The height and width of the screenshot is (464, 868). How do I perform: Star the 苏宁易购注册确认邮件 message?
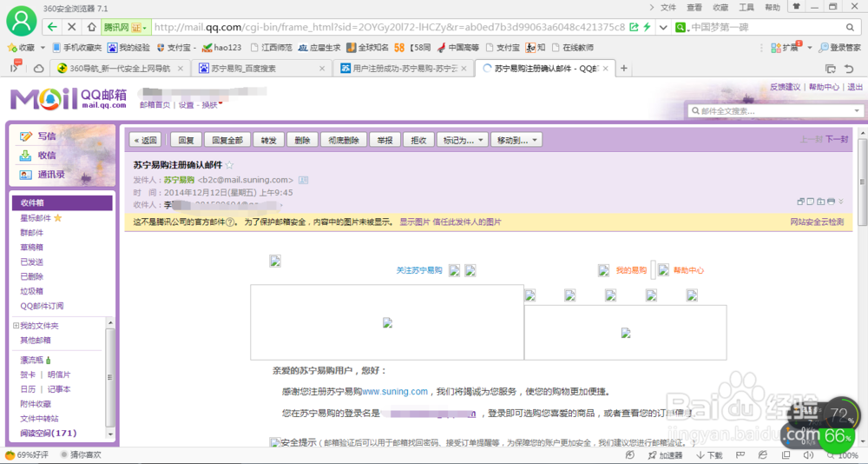[229, 165]
